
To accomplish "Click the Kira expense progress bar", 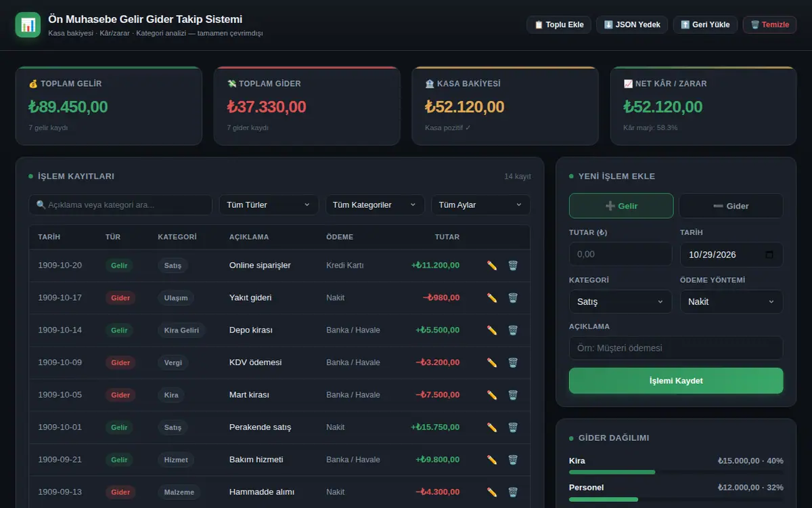I will pos(676,472).
